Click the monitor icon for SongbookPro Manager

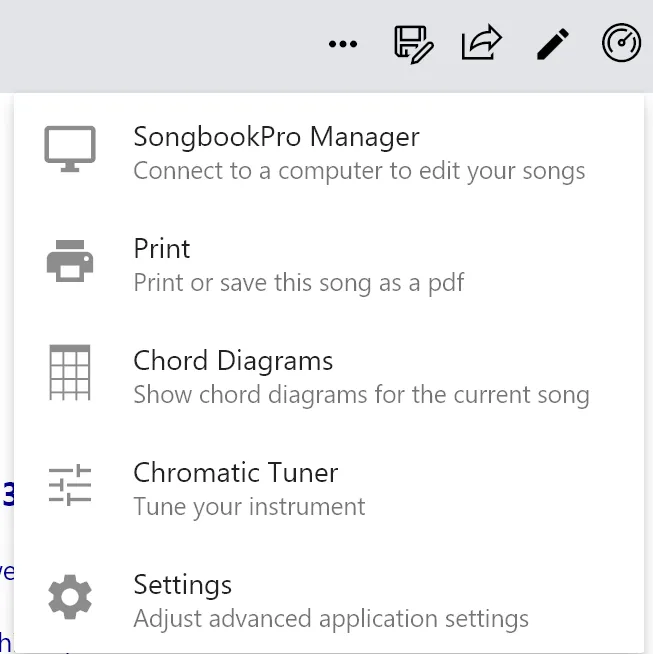click(x=70, y=149)
